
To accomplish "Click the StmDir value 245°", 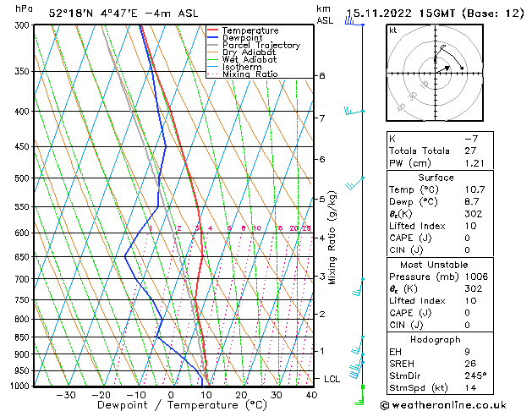I will pyautogui.click(x=475, y=375).
